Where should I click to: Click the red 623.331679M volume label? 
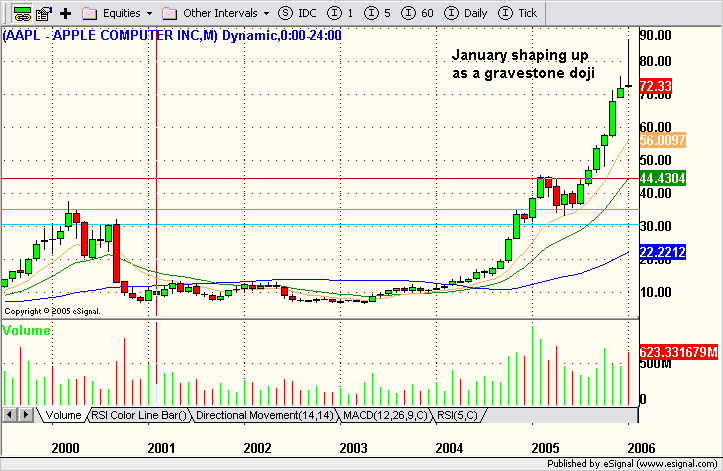click(x=679, y=352)
